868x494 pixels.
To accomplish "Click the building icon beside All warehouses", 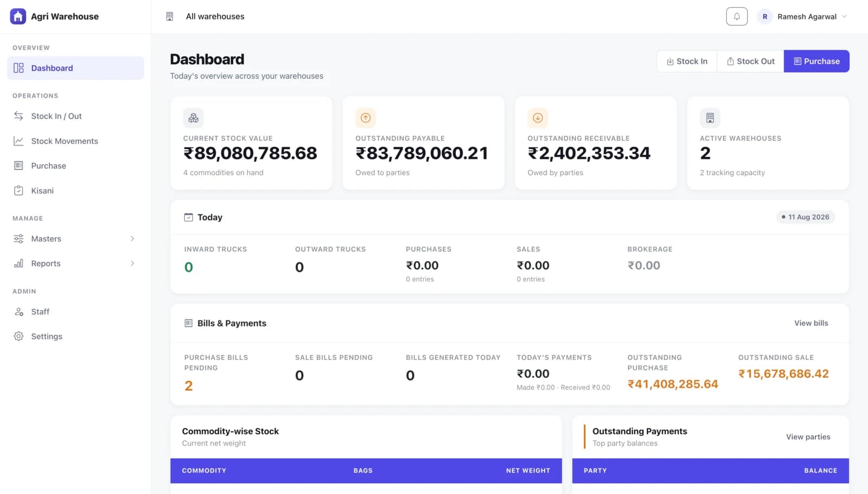I will 170,16.
